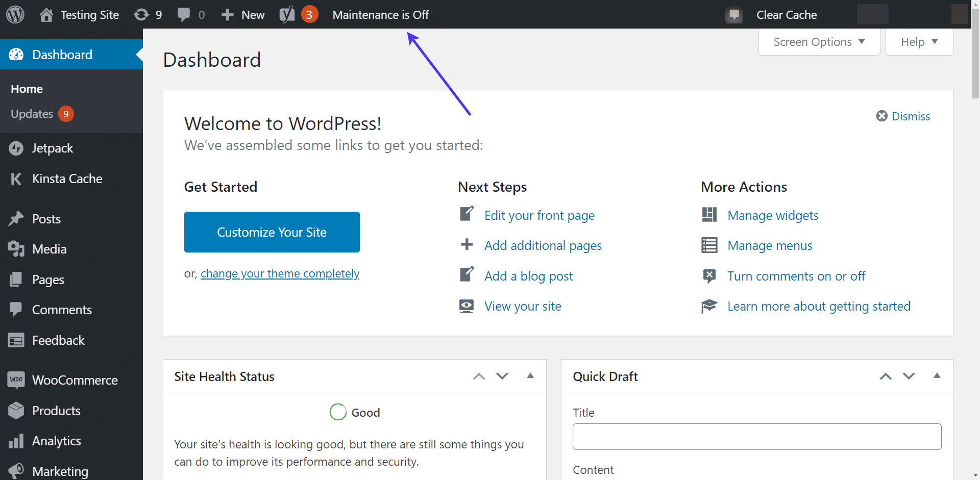Select Updates submenu under Dashboard
This screenshot has height=480, width=980.
pyautogui.click(x=32, y=114)
